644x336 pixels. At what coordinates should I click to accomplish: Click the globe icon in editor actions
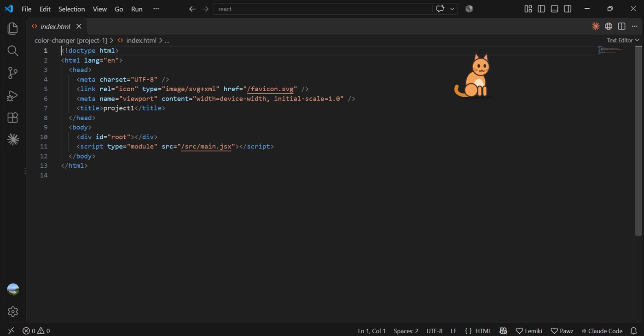tap(609, 26)
